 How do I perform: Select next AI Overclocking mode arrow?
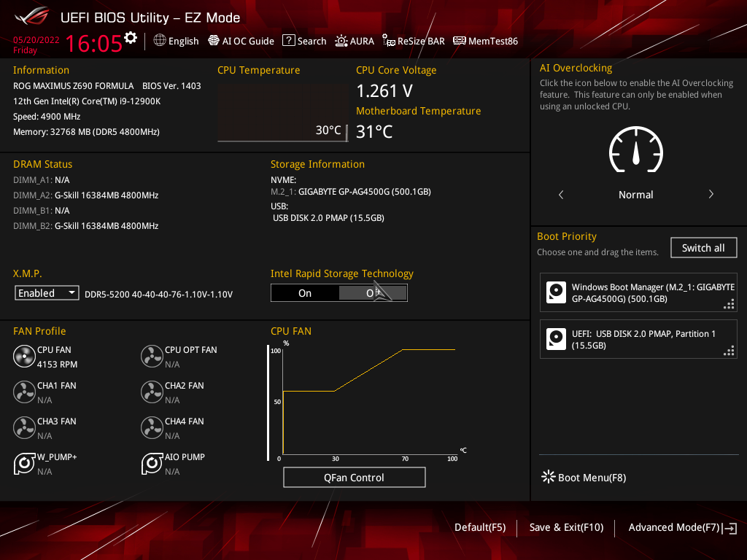click(711, 194)
